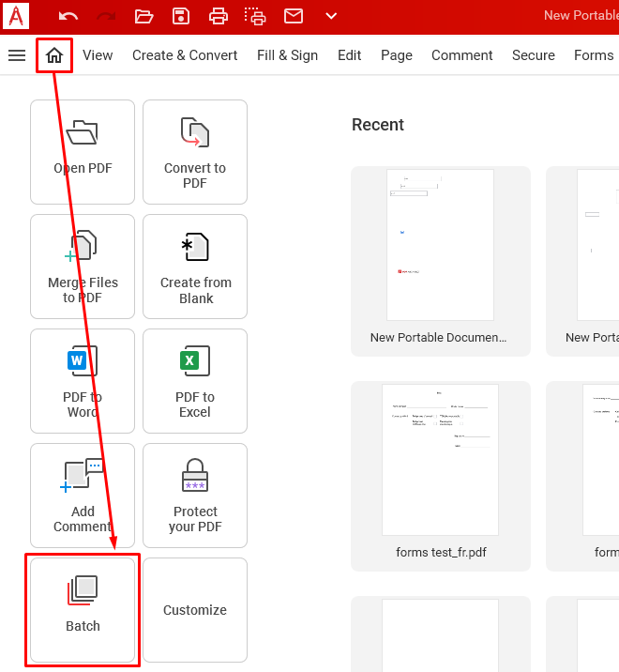Switch to the Forms tab
The height and width of the screenshot is (672, 619).
[x=594, y=55]
